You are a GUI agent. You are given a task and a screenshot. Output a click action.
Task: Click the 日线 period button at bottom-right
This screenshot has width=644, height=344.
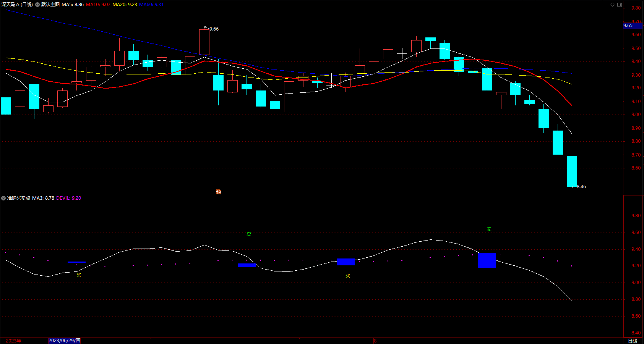(x=633, y=341)
